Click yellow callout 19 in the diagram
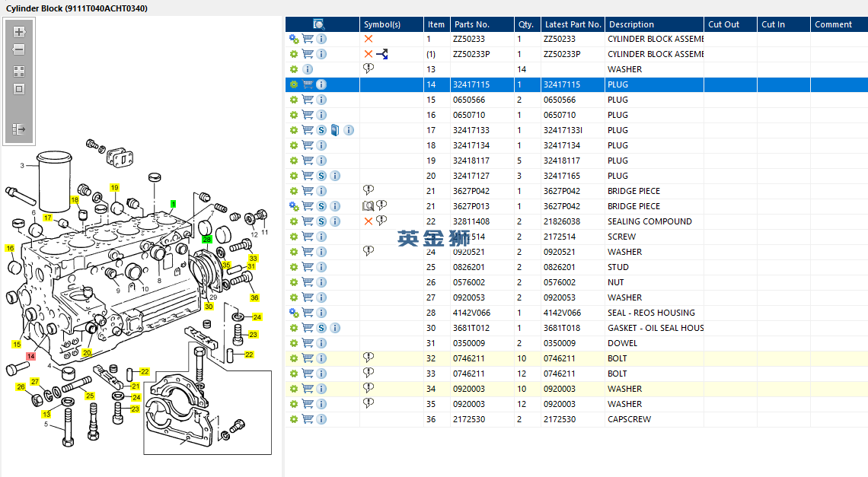The height and width of the screenshot is (477, 868). pos(114,188)
